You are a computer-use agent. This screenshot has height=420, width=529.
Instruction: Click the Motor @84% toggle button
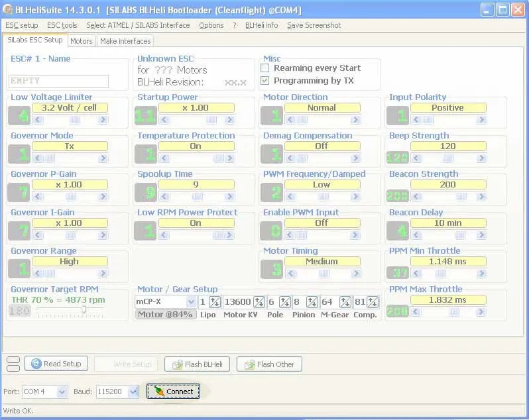[166, 315]
